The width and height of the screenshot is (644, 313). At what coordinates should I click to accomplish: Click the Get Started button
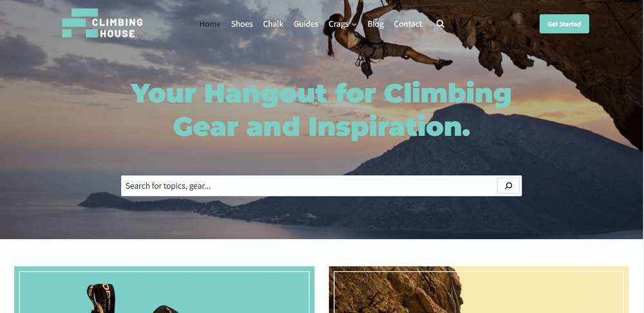click(x=564, y=24)
